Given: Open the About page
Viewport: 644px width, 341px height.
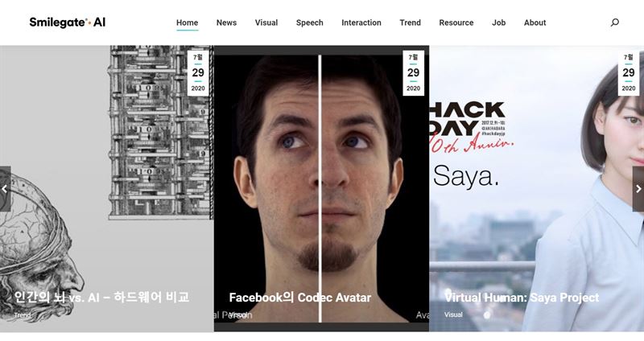Looking at the screenshot, I should [x=535, y=23].
